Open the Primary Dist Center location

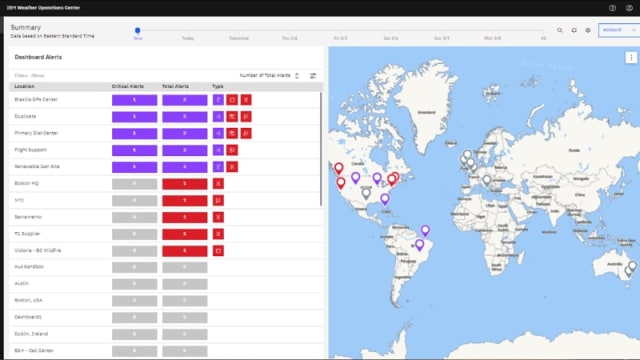(36, 133)
